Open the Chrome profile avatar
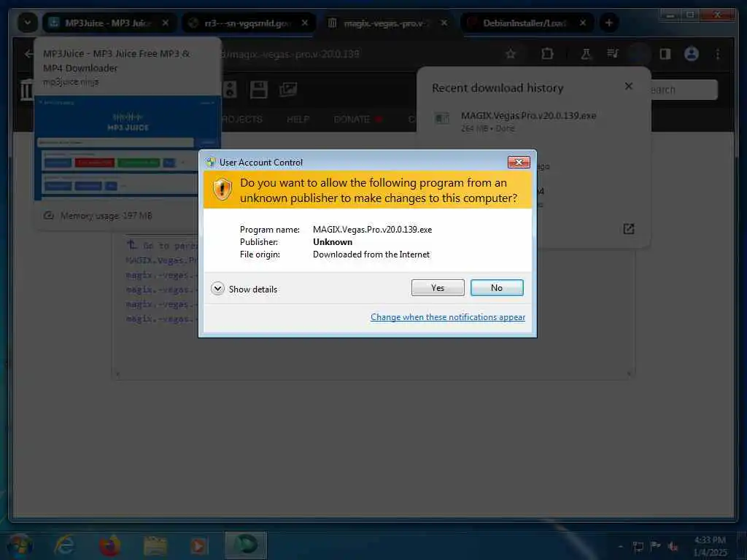The height and width of the screenshot is (560, 747). point(692,54)
